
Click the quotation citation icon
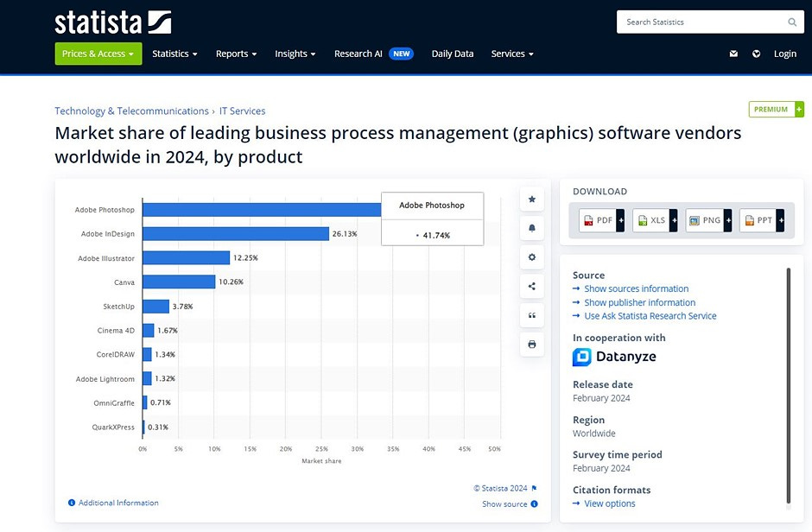click(x=532, y=315)
